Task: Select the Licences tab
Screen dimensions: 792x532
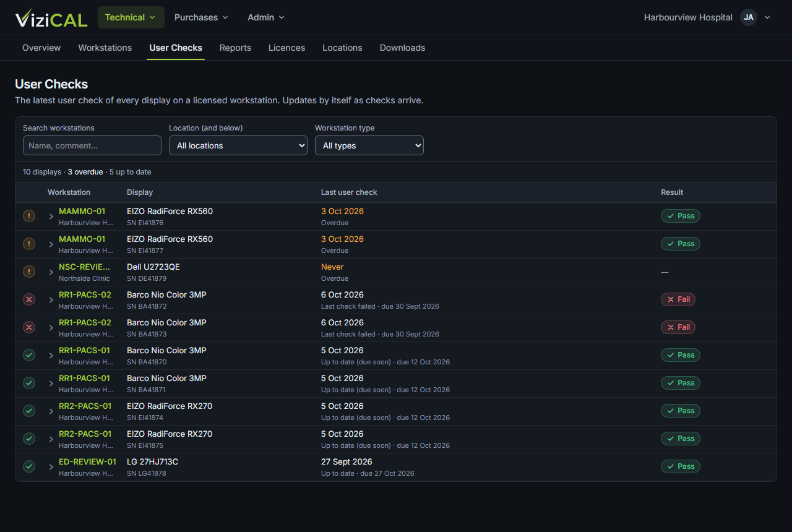Action: [x=286, y=48]
